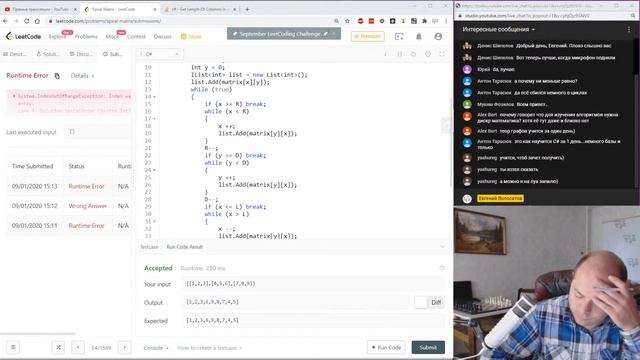
Task: Copy the Runtime Error details icon
Action: coord(57,76)
